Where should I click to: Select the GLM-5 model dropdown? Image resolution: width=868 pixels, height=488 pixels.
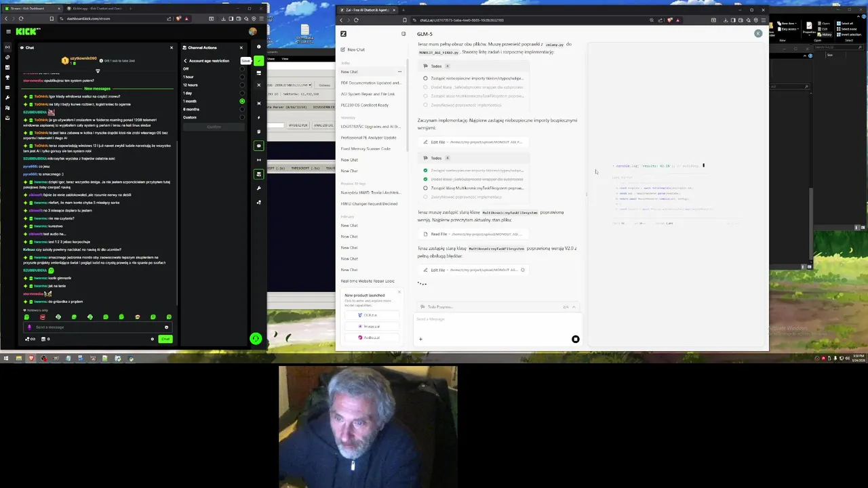pyautogui.click(x=425, y=34)
